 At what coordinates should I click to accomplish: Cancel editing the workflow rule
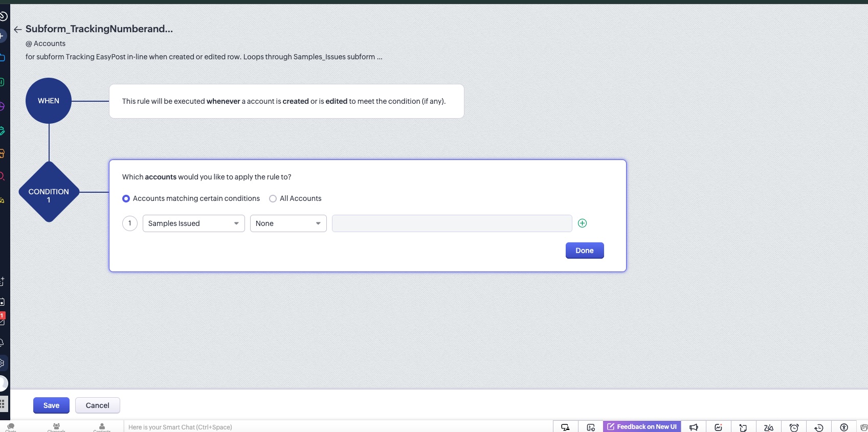pyautogui.click(x=98, y=405)
